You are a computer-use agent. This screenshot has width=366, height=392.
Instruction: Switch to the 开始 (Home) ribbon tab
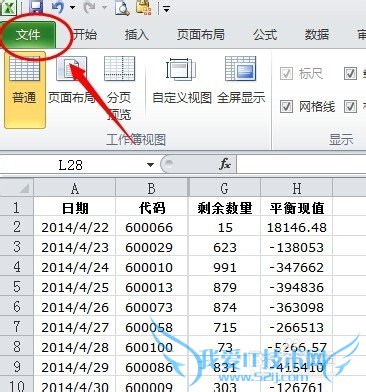coord(85,34)
